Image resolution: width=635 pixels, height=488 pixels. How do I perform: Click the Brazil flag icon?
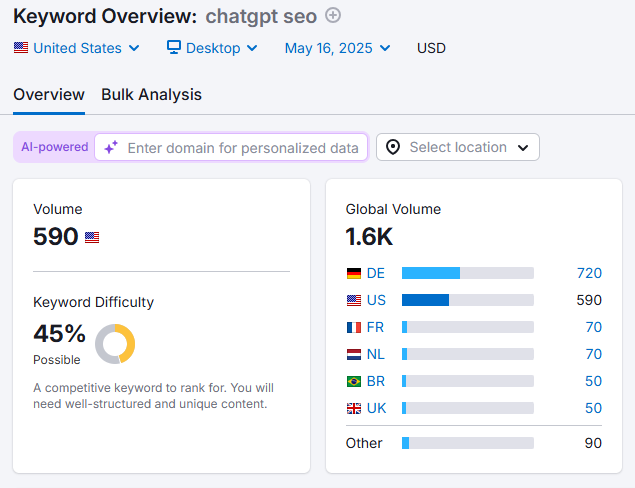(x=354, y=381)
